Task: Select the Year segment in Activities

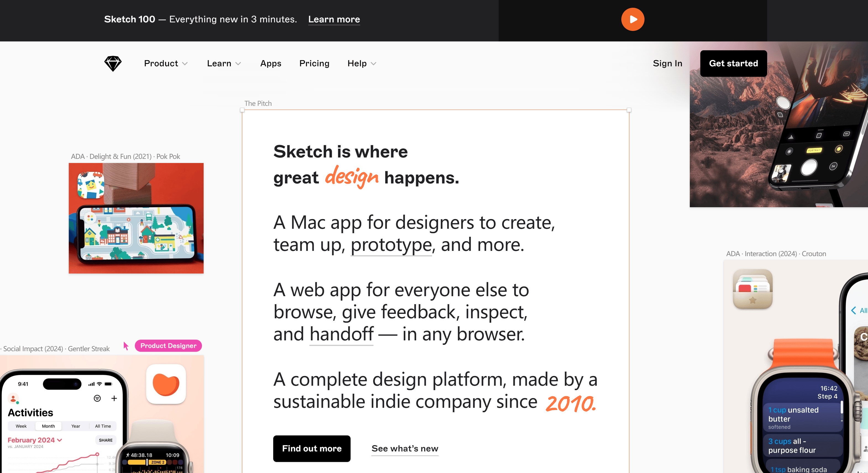Action: (75, 426)
